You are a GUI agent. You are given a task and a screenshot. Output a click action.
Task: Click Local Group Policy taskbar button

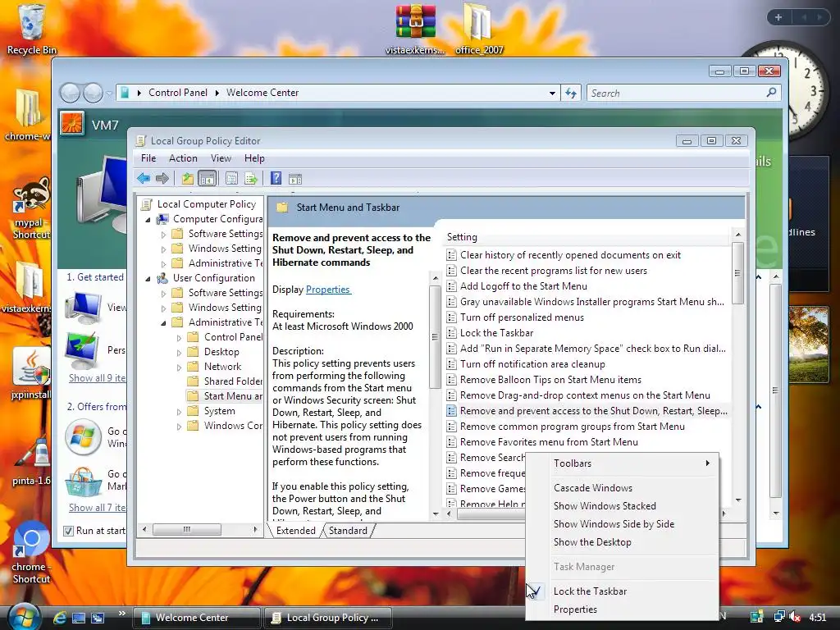click(x=328, y=618)
